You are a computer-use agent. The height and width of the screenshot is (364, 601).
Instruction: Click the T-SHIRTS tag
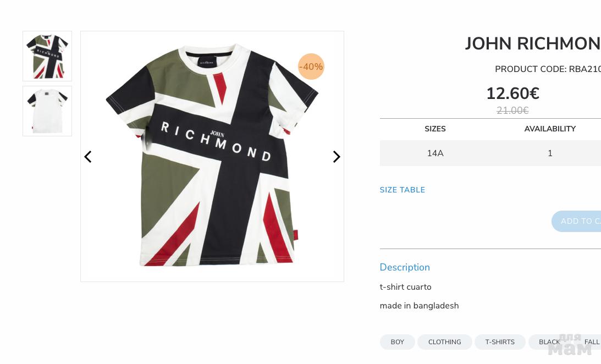[x=500, y=342]
